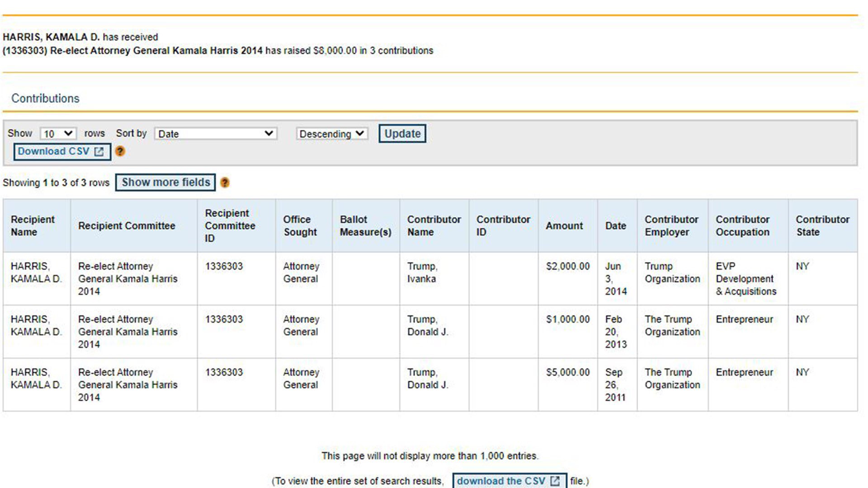The height and width of the screenshot is (488, 868).
Task: Open the Sort by Date dropdown
Action: click(216, 134)
